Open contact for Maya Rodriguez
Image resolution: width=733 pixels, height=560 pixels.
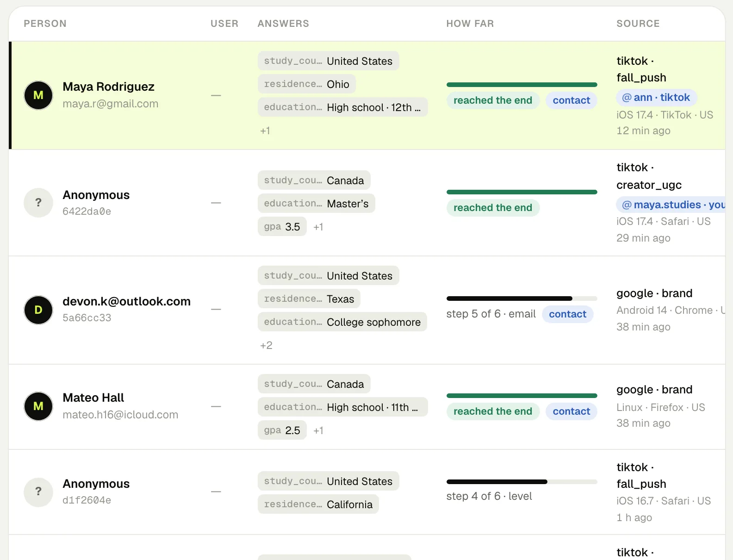pos(571,100)
